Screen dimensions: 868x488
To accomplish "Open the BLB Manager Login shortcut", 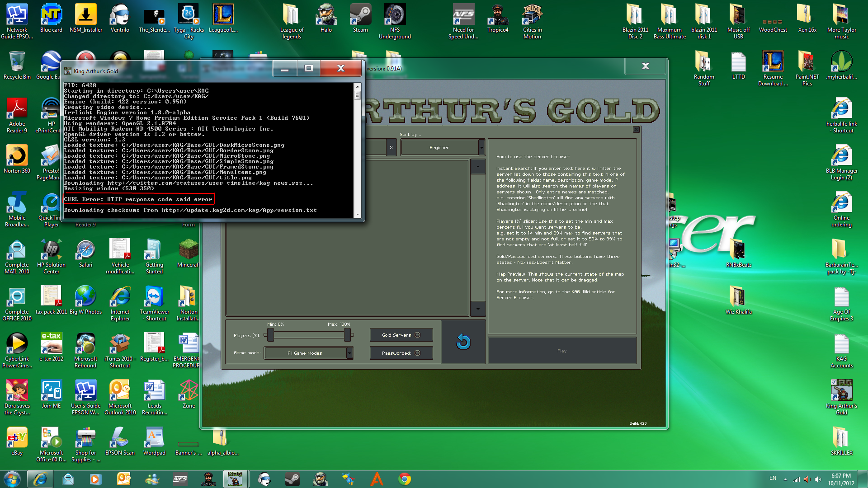I will pyautogui.click(x=841, y=162).
